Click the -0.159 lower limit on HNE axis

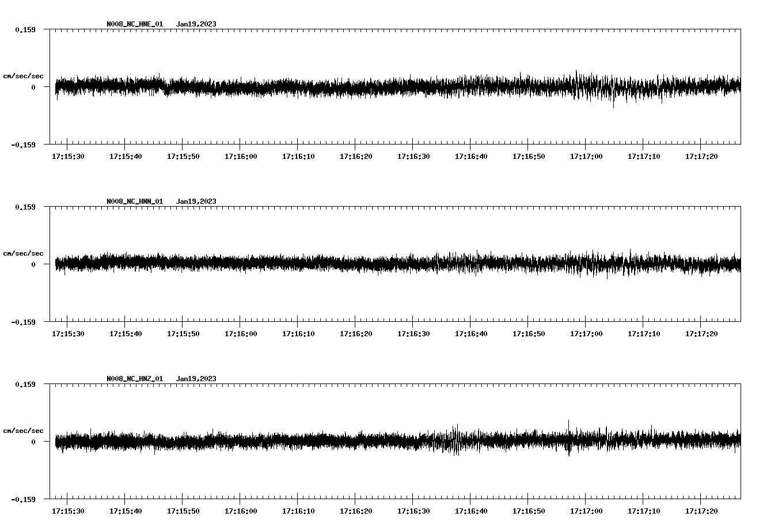[x=23, y=145]
